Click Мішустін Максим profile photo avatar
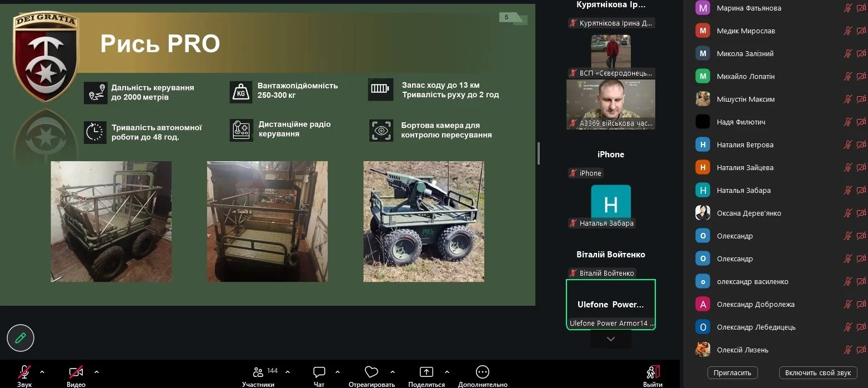This screenshot has height=388, width=868. (x=703, y=99)
